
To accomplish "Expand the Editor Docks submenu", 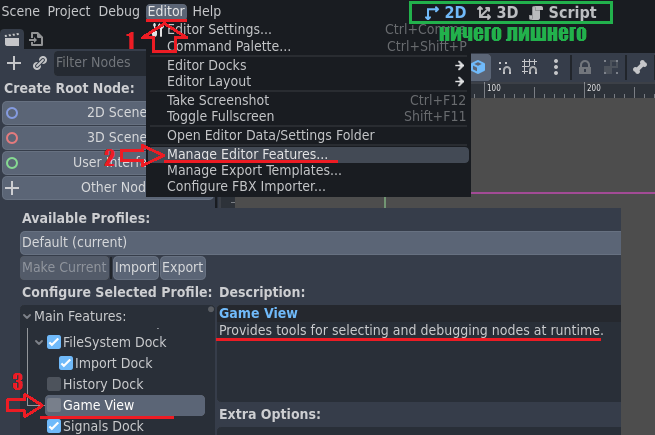I will click(x=308, y=65).
